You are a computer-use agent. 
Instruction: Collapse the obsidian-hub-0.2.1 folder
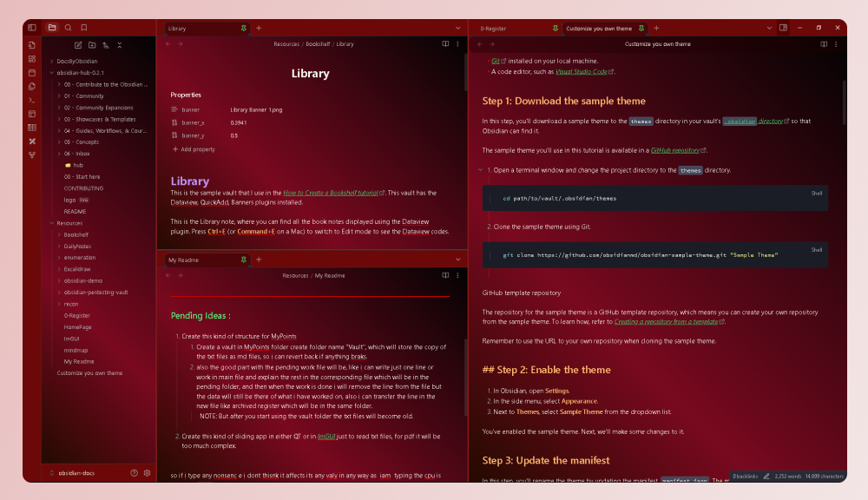click(x=51, y=73)
